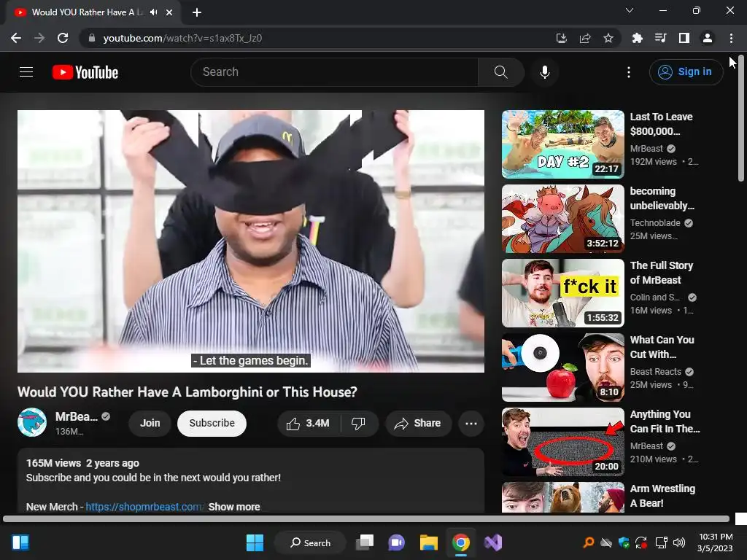Open tab search chevron
Screen dimensions: 747x560
(x=630, y=10)
